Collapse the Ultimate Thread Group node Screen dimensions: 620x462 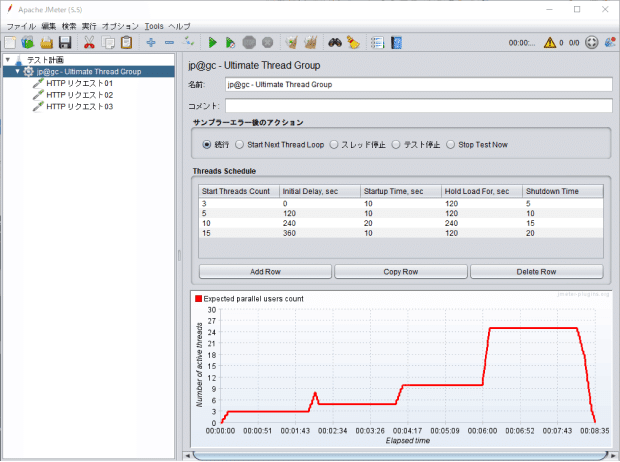pos(17,72)
